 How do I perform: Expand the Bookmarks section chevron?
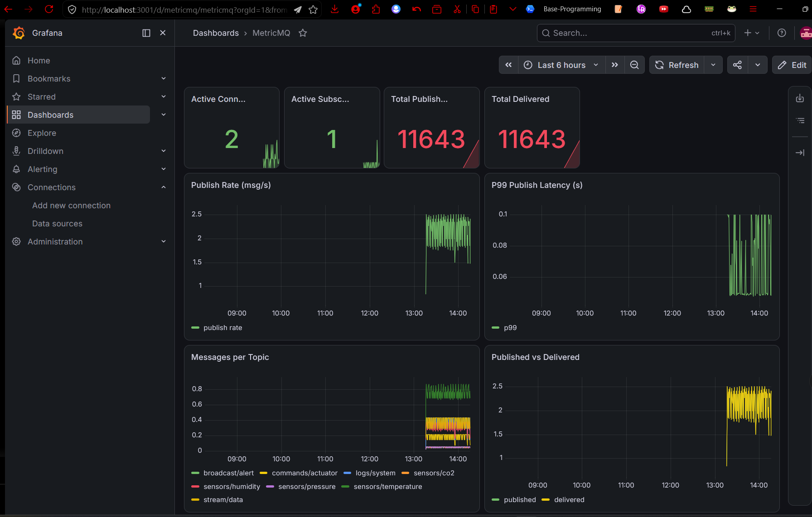(x=164, y=79)
